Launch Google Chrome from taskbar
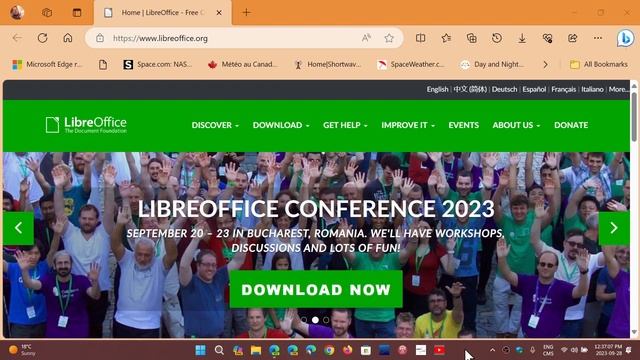Image resolution: width=640 pixels, height=360 pixels. click(x=329, y=350)
